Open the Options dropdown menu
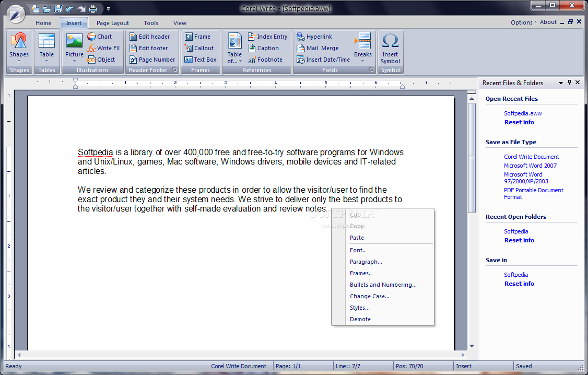The height and width of the screenshot is (375, 588). (x=523, y=22)
